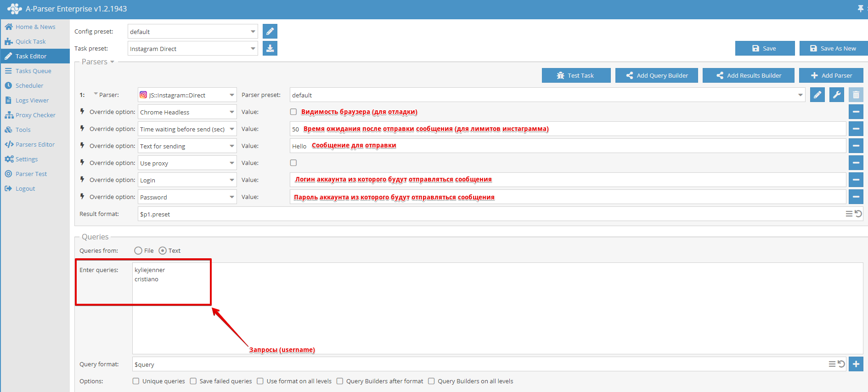Screen dimensions: 868x392
Task: Click the lightning icon beside the Text for sending override
Action: point(82,145)
